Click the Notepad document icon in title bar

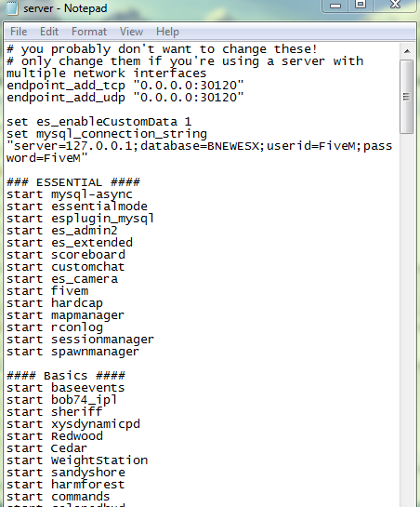point(12,7)
